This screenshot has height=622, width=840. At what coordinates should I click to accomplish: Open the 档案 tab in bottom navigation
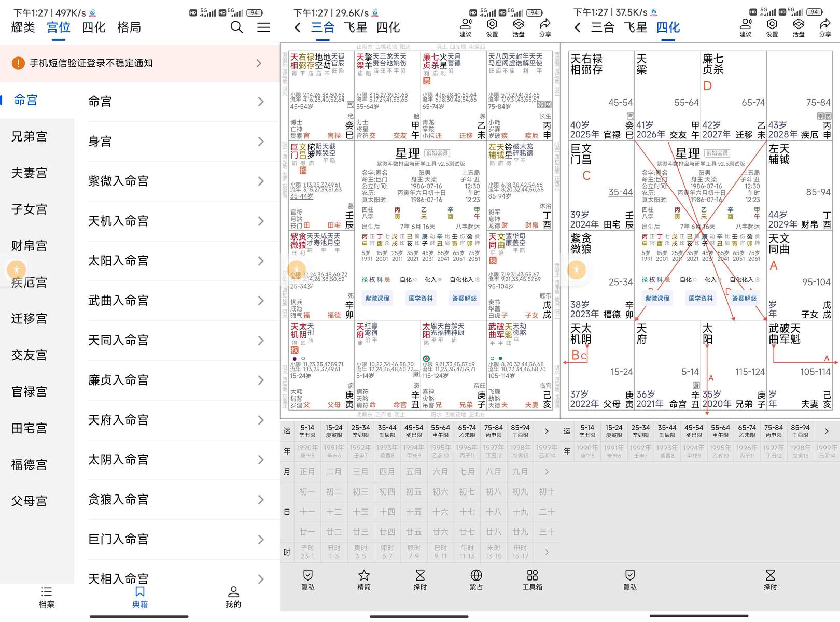[47, 597]
